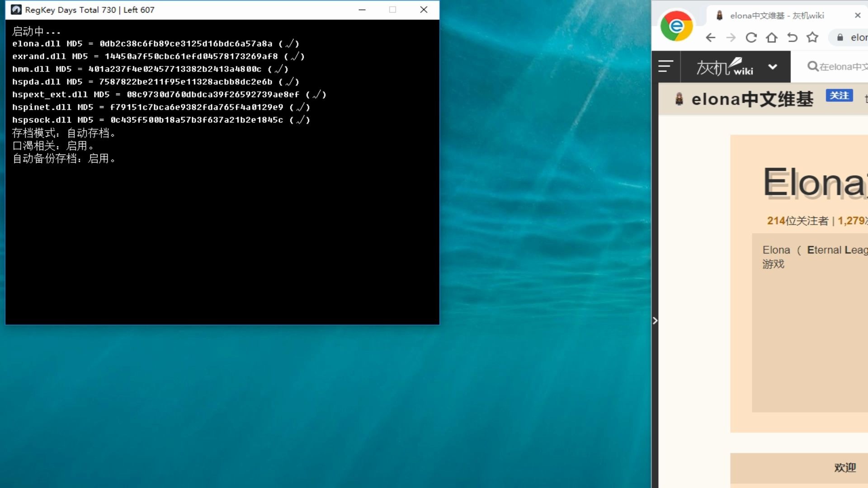Minimize the RegKey console window
868x488 pixels.
362,9
